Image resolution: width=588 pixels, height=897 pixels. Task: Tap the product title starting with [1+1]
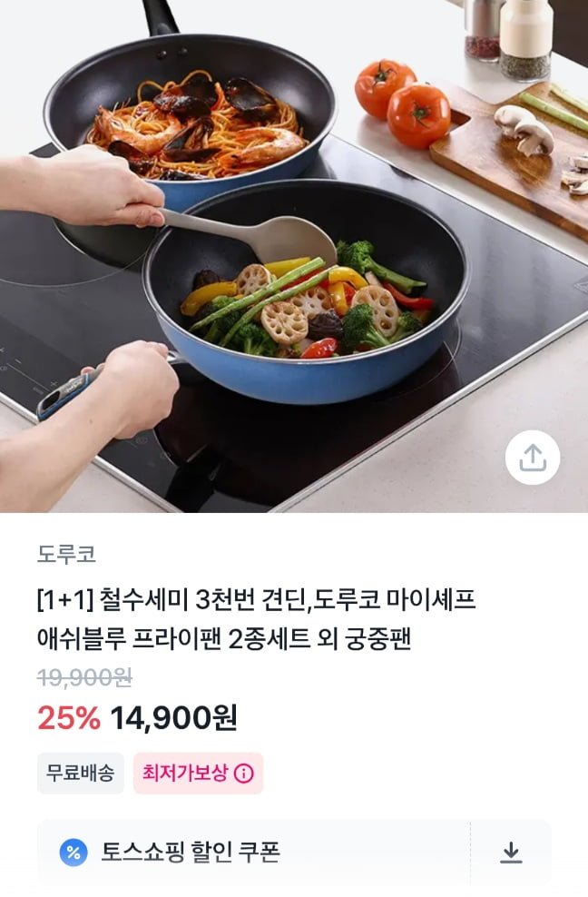(x=256, y=619)
